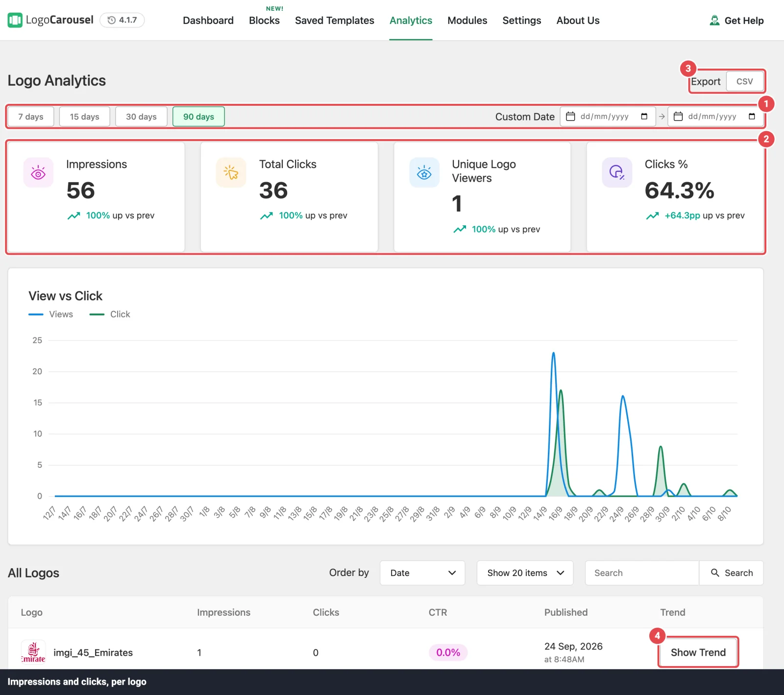Viewport: 784px width, 695px height.
Task: Click Show Trend for imgi_45_Emirates
Action: (698, 652)
